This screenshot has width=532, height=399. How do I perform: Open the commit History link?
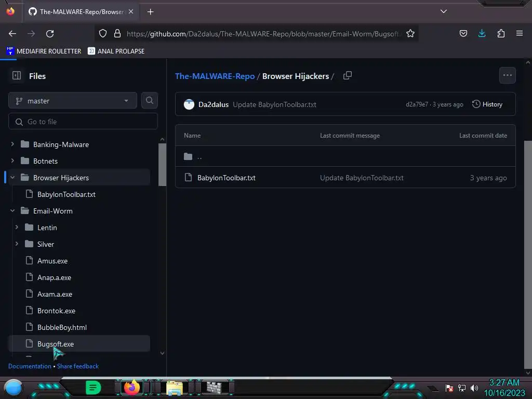[487, 104]
